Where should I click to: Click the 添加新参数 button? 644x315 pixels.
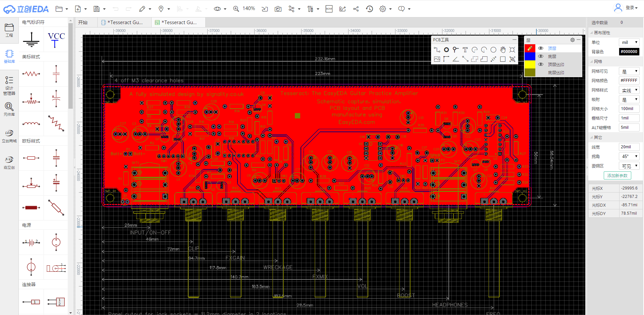point(617,175)
